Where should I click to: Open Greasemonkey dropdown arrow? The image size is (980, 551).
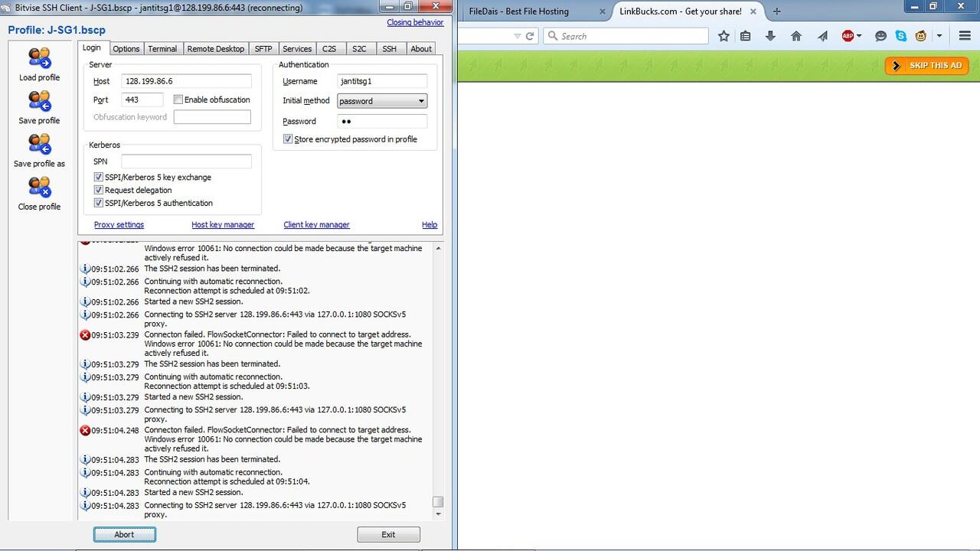[x=939, y=36]
